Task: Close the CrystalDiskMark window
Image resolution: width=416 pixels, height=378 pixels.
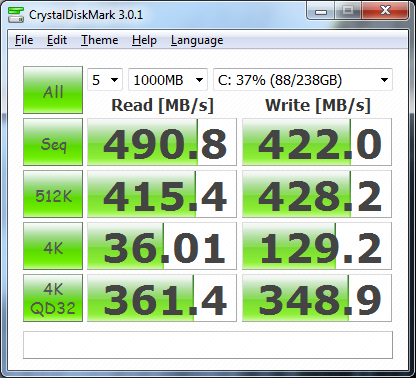Action: click(385, 11)
